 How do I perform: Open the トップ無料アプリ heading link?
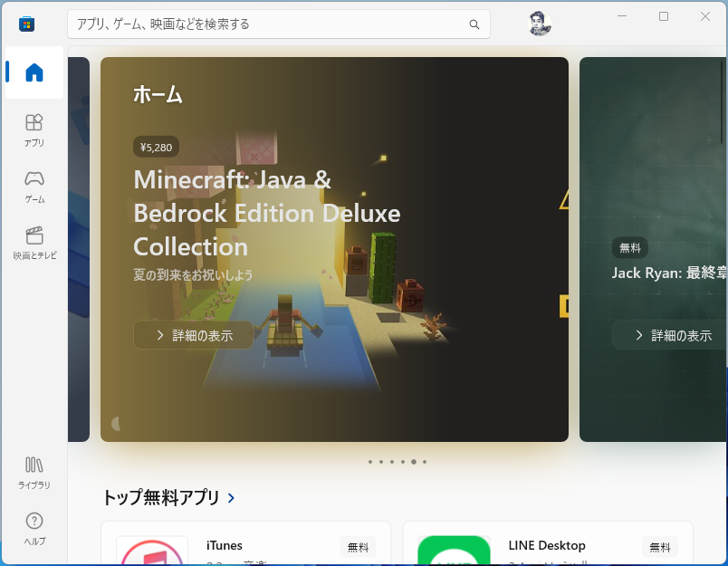[160, 498]
